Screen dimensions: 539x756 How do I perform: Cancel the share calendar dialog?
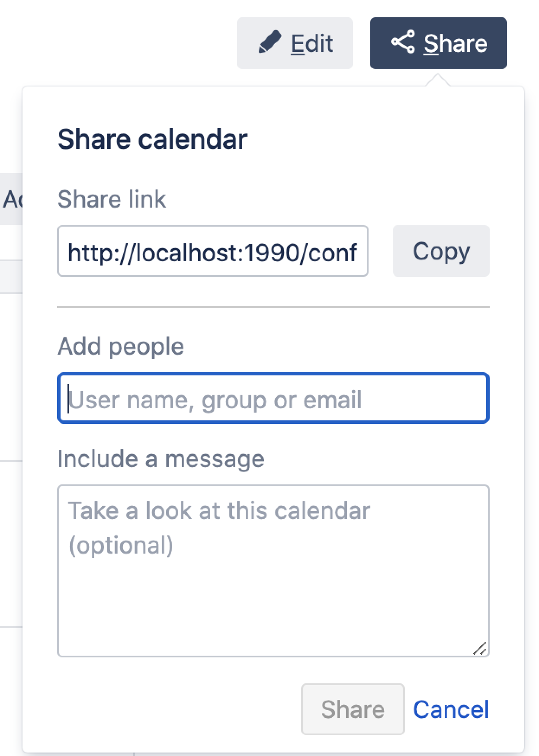[x=451, y=709]
